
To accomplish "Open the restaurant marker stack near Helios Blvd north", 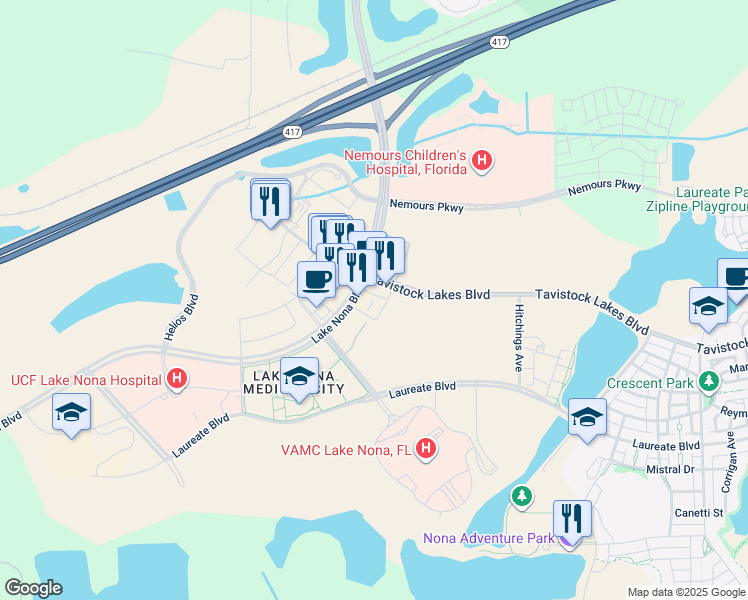I will pyautogui.click(x=270, y=202).
